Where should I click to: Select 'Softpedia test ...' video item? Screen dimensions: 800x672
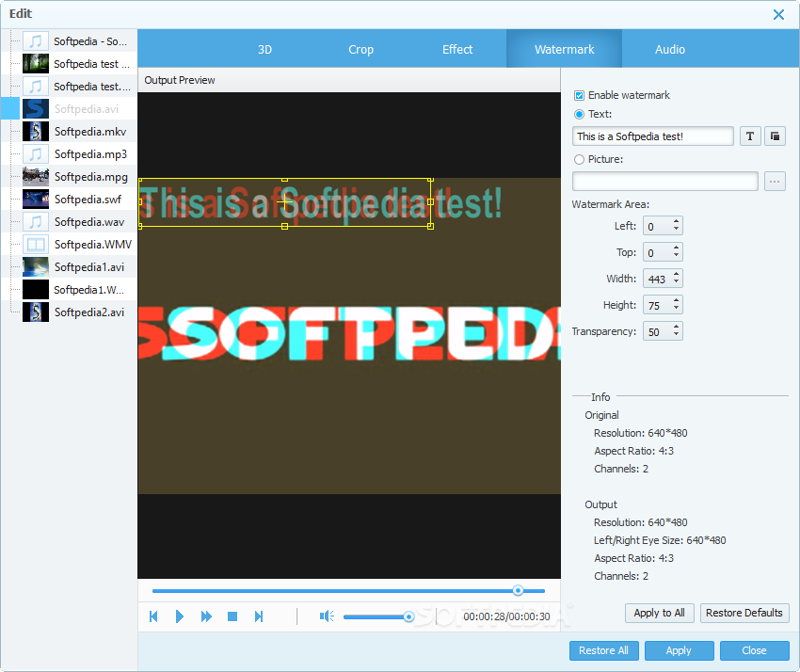[x=79, y=64]
